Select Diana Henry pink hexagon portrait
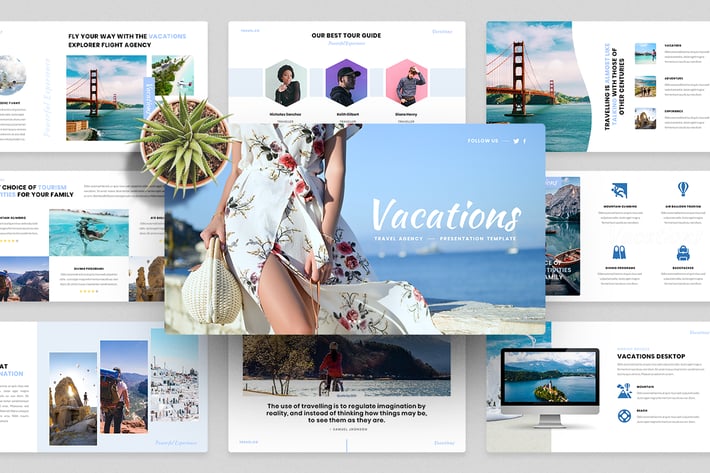Image resolution: width=710 pixels, height=473 pixels. click(x=407, y=82)
